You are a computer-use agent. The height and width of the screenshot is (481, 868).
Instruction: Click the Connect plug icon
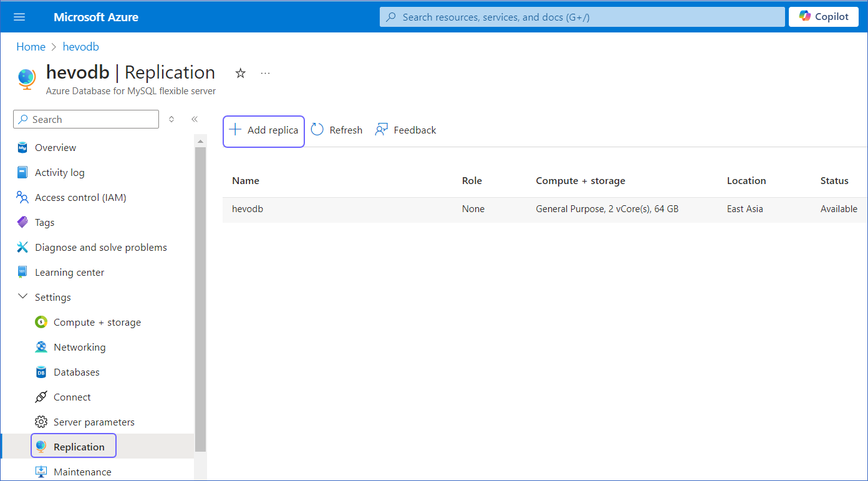[41, 397]
